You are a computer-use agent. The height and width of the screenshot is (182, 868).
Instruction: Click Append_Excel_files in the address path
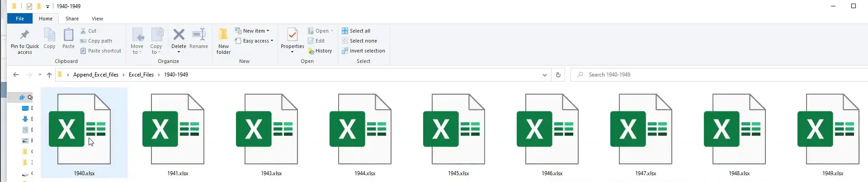tap(96, 75)
